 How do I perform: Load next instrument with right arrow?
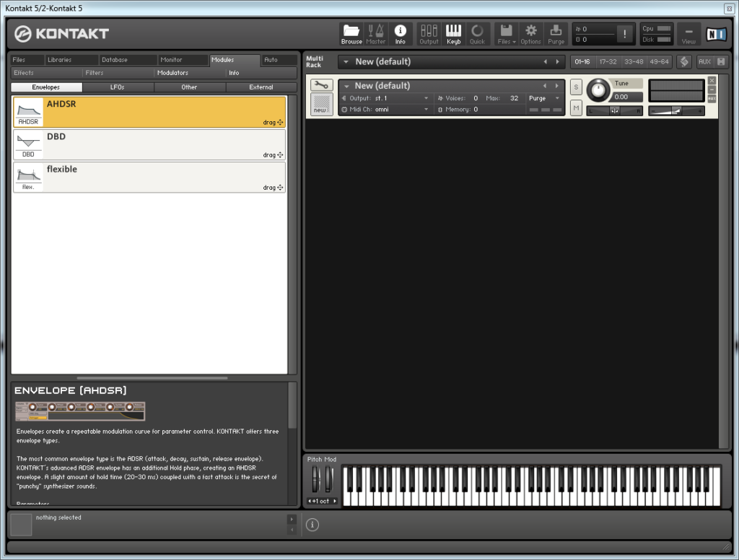coord(556,86)
